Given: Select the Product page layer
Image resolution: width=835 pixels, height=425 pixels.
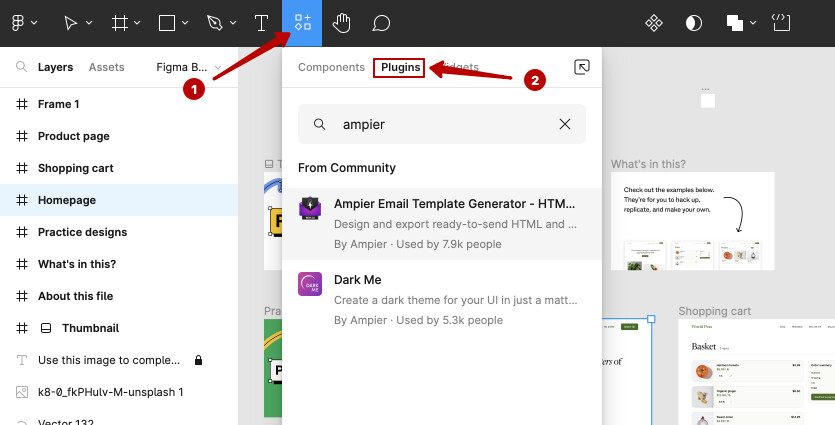Looking at the screenshot, I should coord(119,136).
